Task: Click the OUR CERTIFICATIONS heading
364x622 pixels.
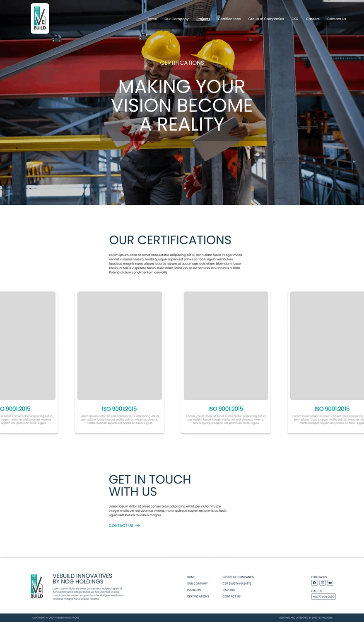Action: [170, 240]
